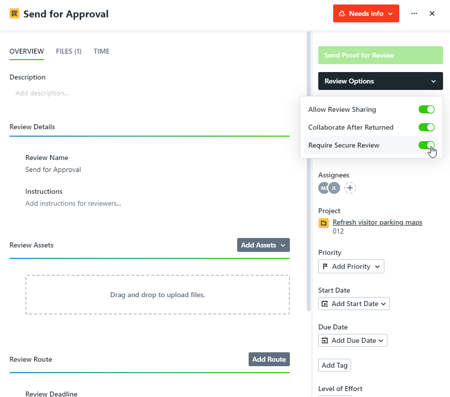Click the add assignee plus icon

click(350, 188)
